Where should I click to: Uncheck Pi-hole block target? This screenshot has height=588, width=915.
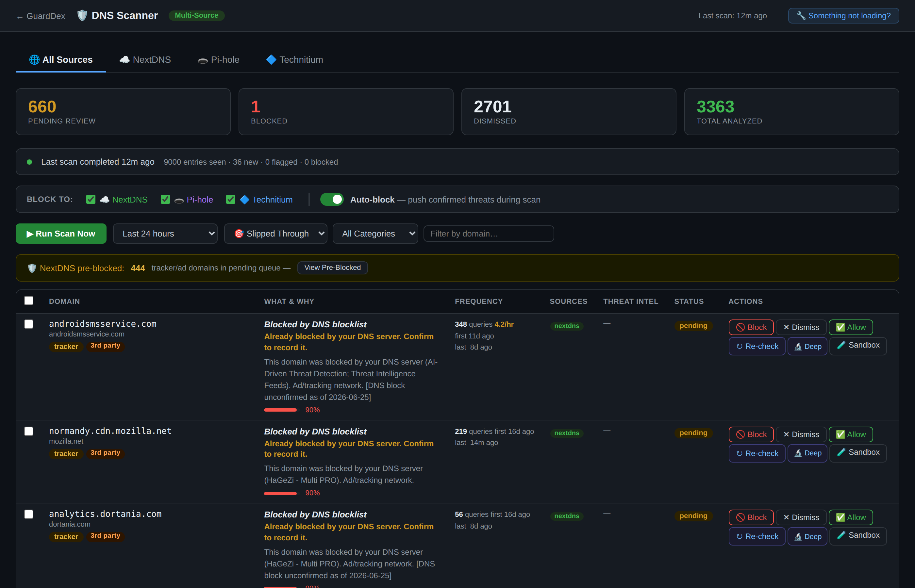tap(165, 199)
